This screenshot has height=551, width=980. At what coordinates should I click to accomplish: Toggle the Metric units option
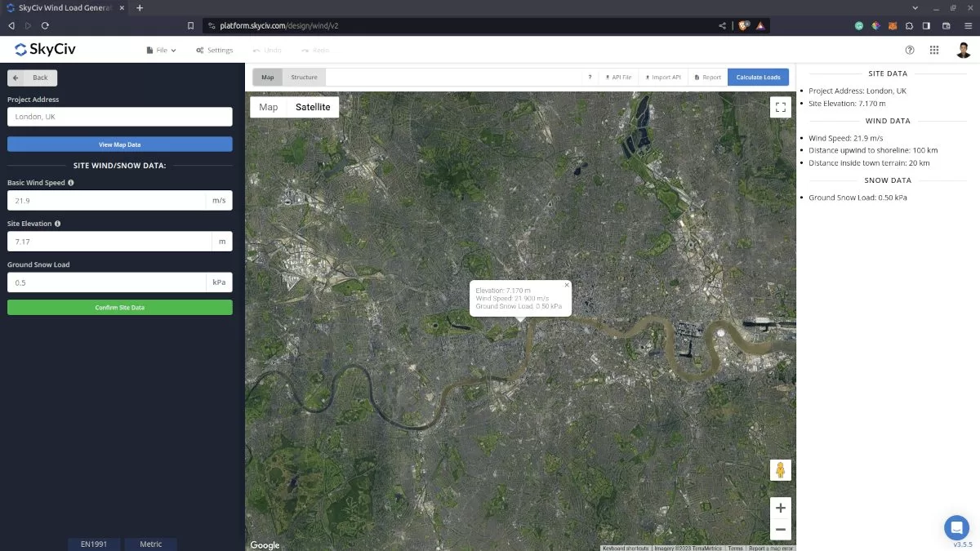click(150, 544)
